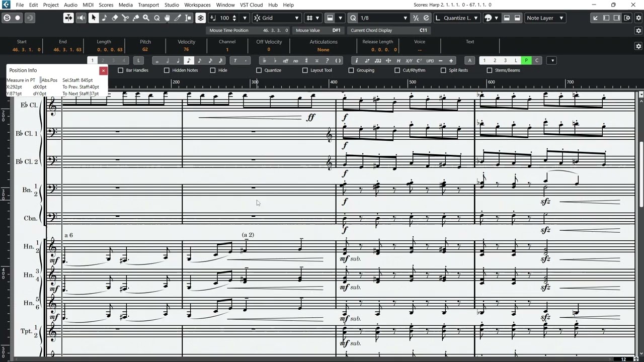Activate the green P project layer button
Screen dimensions: 644x362
[526, 60]
